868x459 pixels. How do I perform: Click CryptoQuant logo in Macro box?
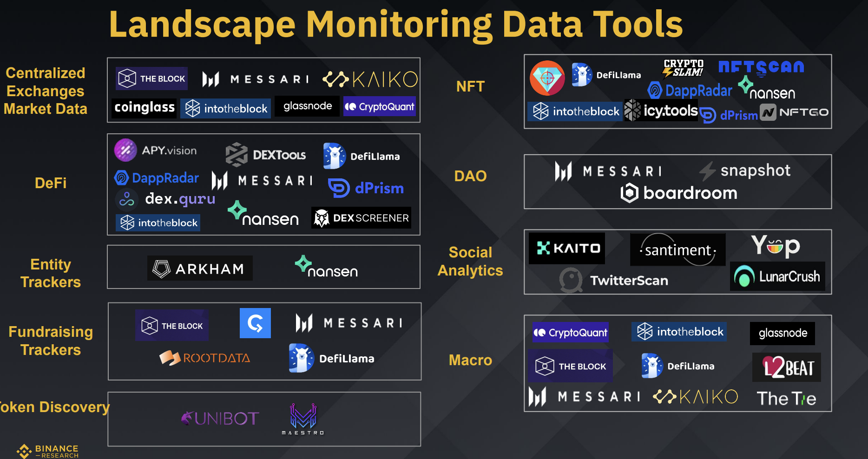pyautogui.click(x=570, y=333)
